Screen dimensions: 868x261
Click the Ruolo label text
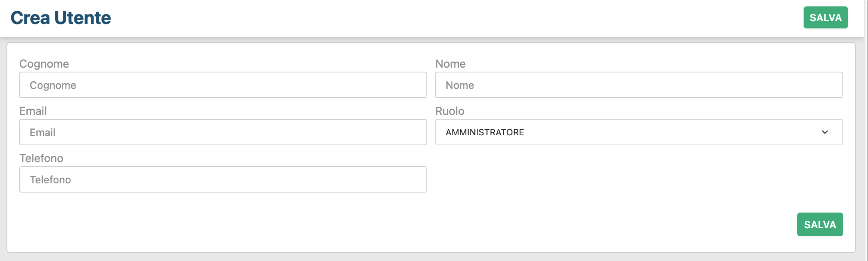[450, 111]
